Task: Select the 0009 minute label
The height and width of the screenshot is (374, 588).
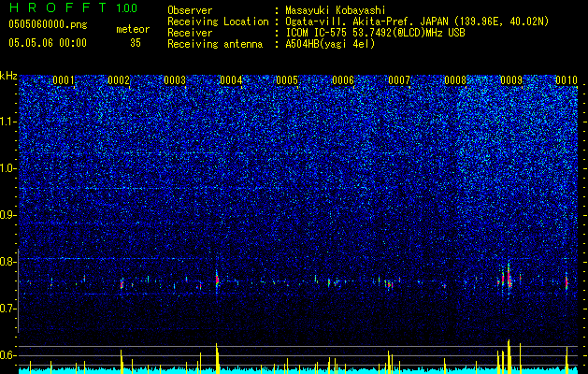Action: [511, 80]
